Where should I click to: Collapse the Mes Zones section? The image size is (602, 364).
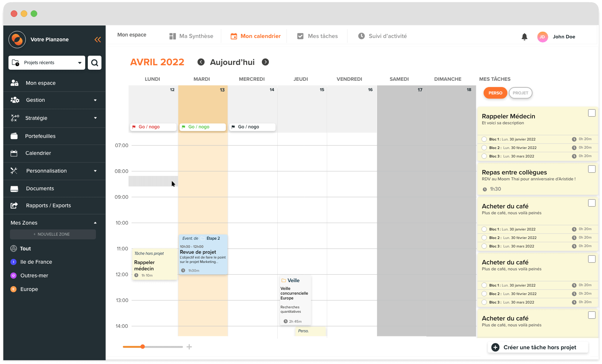pyautogui.click(x=95, y=223)
